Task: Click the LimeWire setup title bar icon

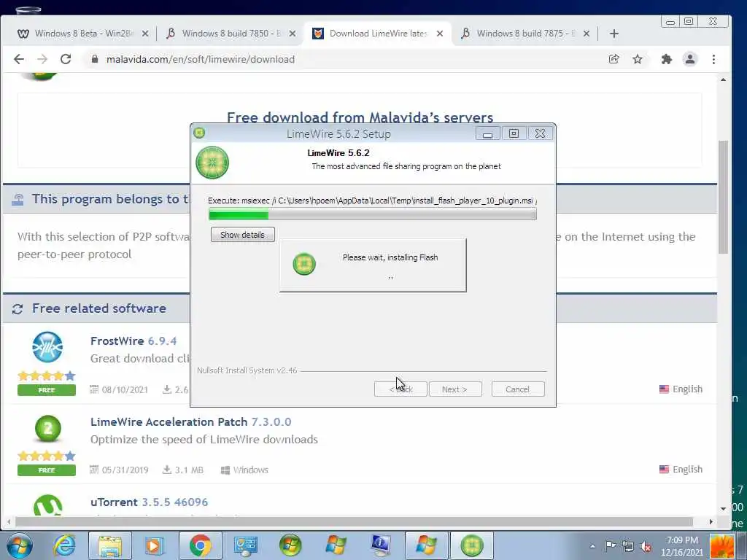Action: pos(200,133)
